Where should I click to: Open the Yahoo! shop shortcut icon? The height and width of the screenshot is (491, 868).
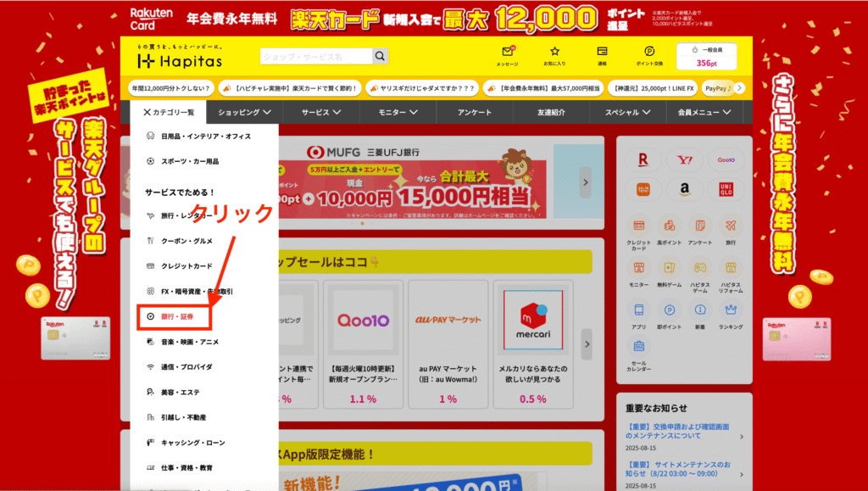point(685,160)
